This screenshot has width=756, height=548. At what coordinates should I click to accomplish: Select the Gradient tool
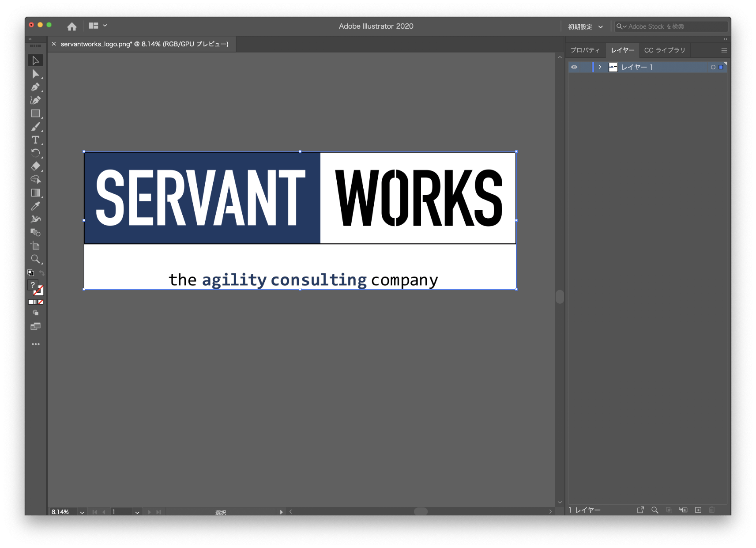tap(36, 193)
